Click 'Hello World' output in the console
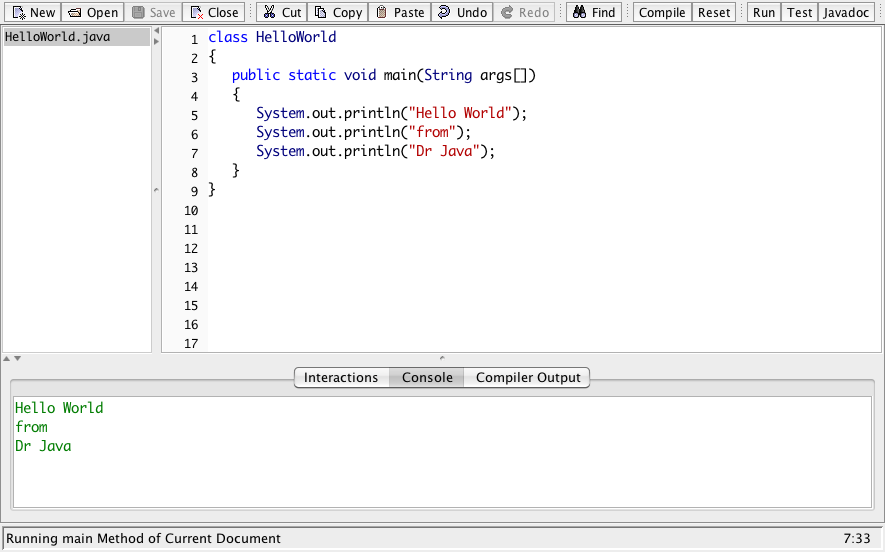The height and width of the screenshot is (552, 885). (59, 408)
